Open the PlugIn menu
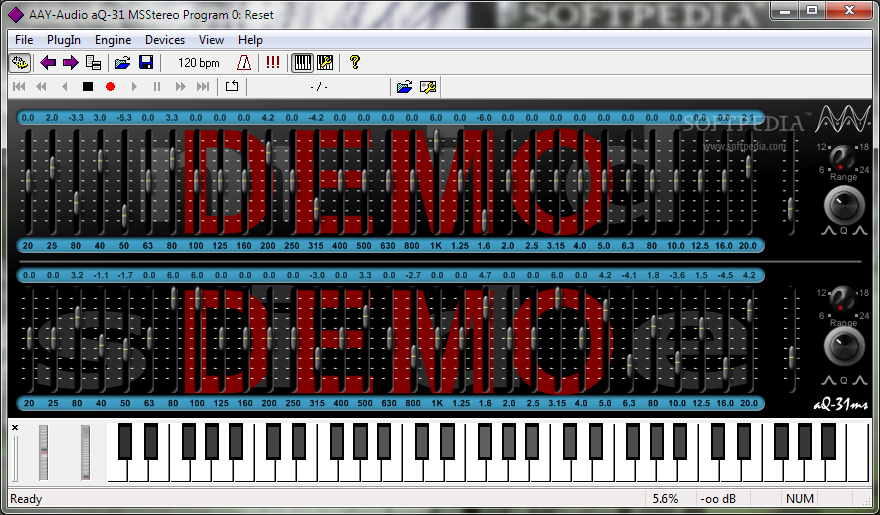The height and width of the screenshot is (515, 880). 64,40
